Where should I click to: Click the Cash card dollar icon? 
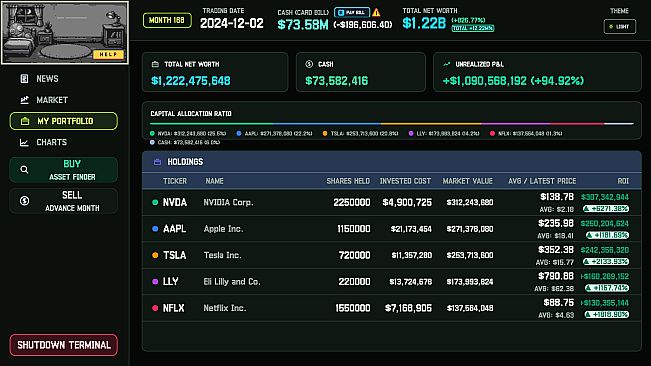(309, 64)
